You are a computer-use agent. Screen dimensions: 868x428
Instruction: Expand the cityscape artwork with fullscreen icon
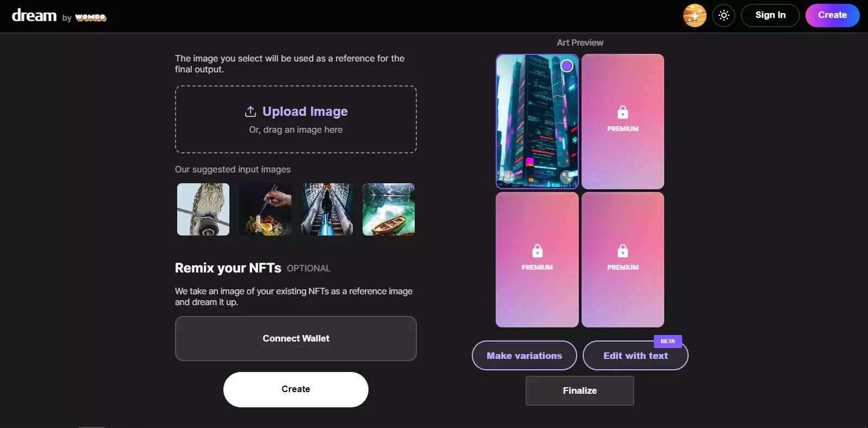(566, 176)
